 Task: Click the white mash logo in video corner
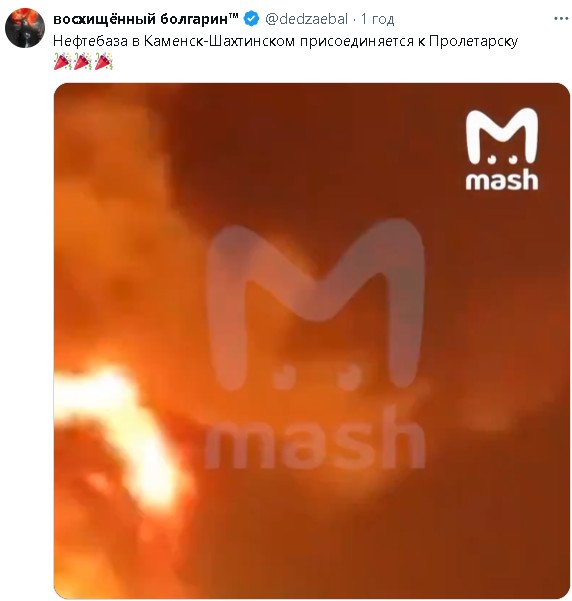(x=502, y=149)
